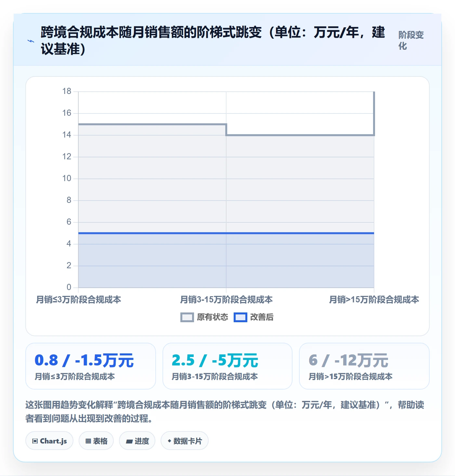Toggle the 原有状态 legend entry
455x476 pixels.
204,317
